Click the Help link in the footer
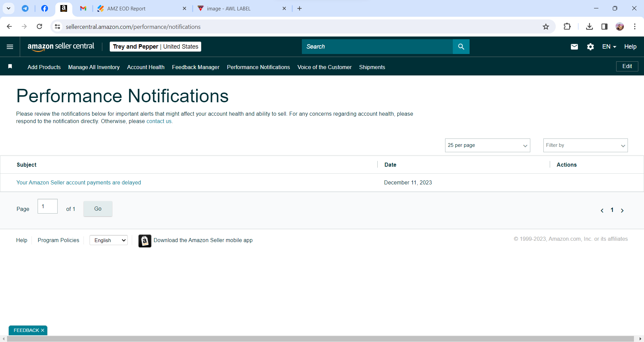Screen dimensions: 644x342 pyautogui.click(x=22, y=240)
